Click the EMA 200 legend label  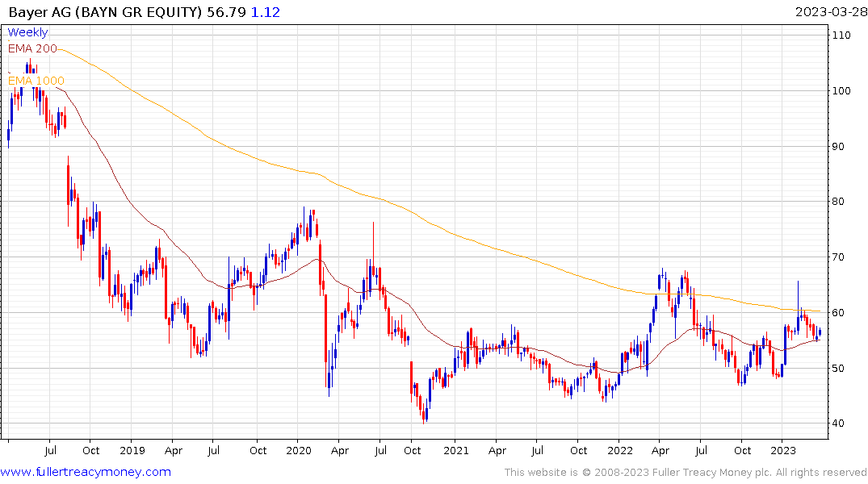pyautogui.click(x=32, y=48)
